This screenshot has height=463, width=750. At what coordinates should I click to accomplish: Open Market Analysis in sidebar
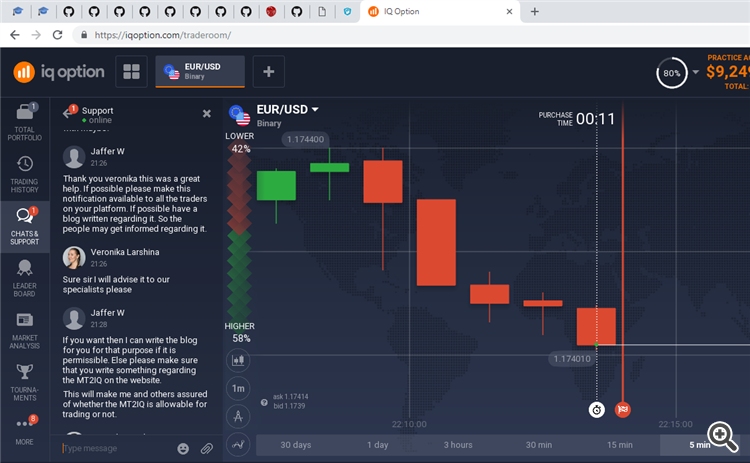[x=24, y=330]
